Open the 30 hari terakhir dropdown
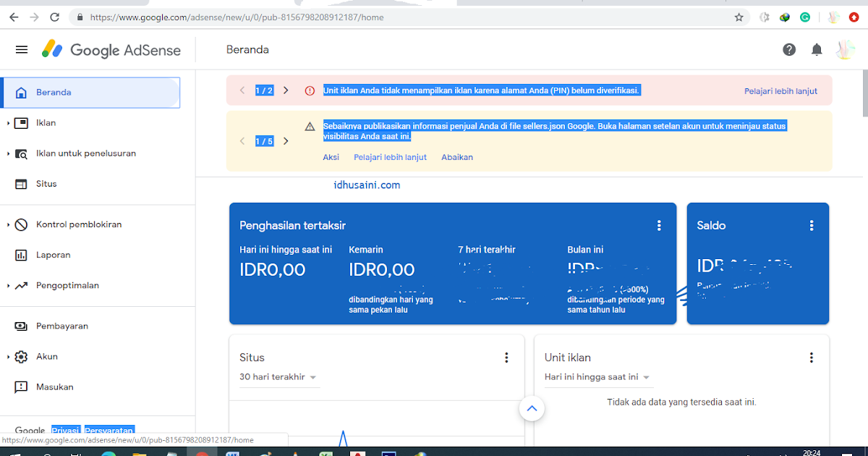868x456 pixels. tap(278, 377)
